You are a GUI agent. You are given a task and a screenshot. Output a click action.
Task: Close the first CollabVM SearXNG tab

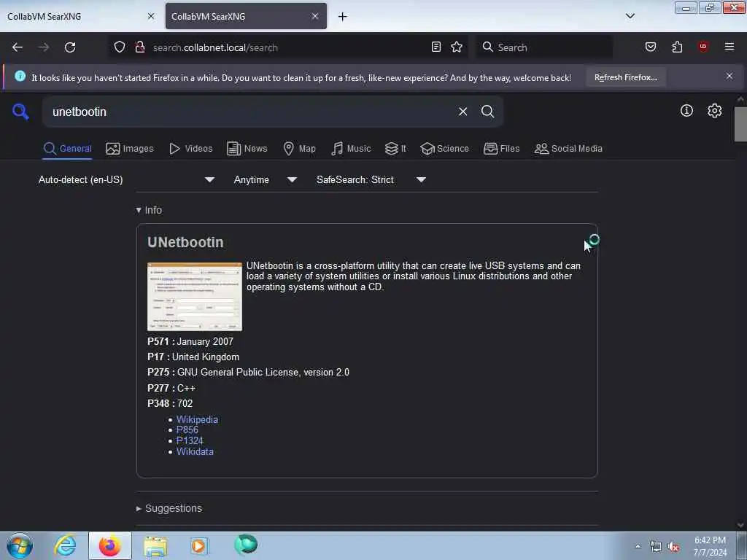click(151, 16)
